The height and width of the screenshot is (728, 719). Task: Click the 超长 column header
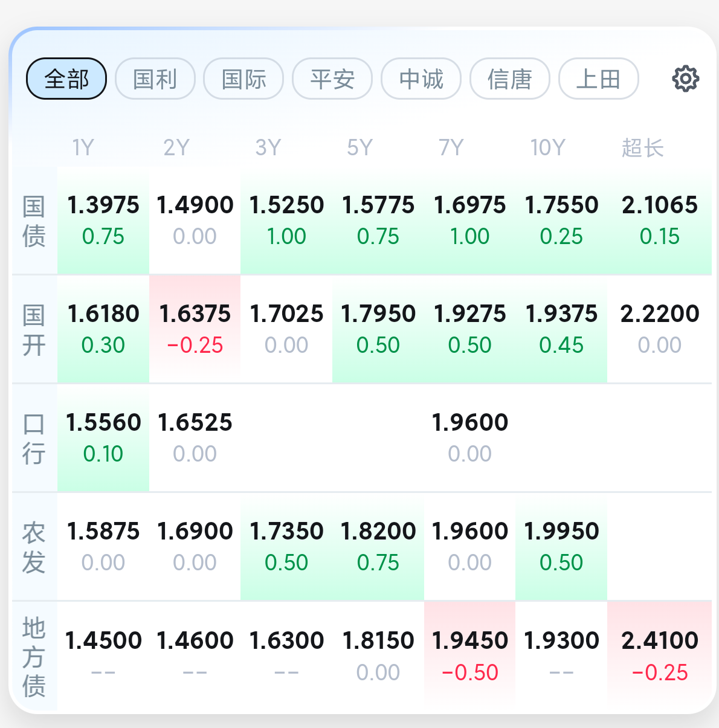point(643,147)
